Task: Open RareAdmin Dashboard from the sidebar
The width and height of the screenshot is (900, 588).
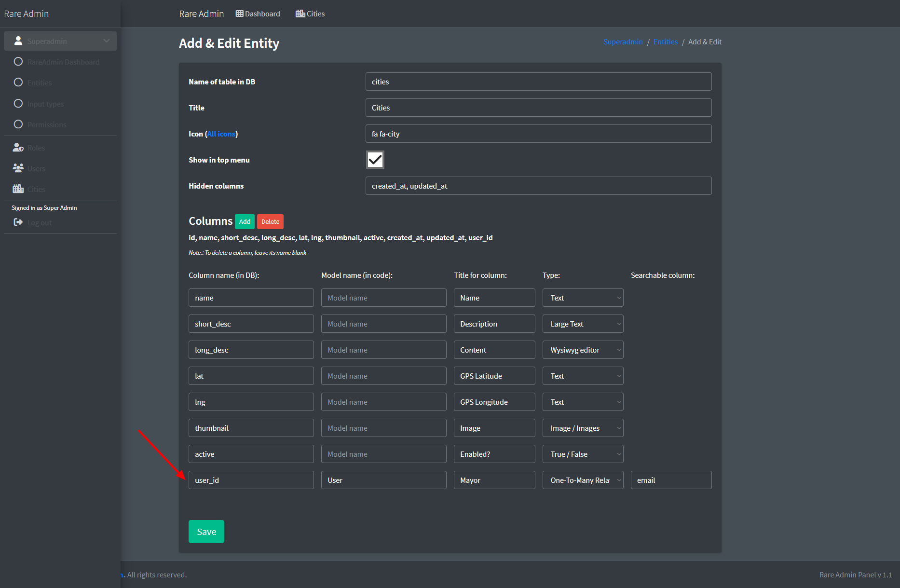Action: [x=63, y=62]
